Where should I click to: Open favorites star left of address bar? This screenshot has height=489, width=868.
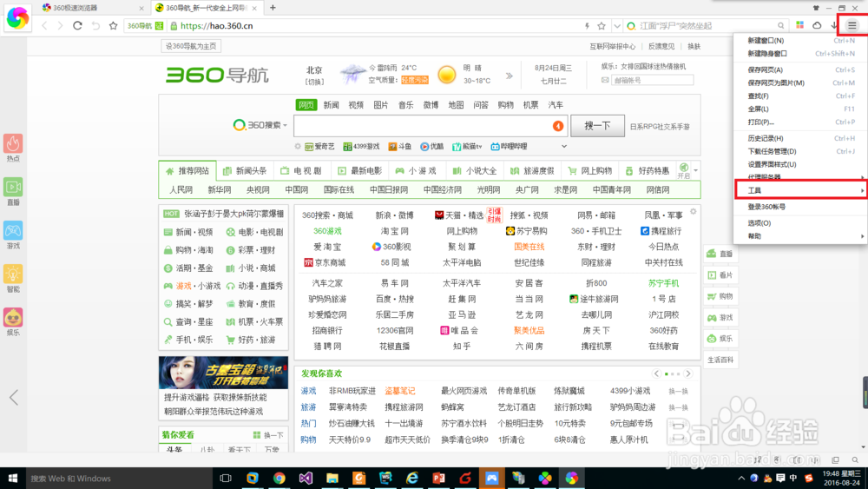pos(114,25)
